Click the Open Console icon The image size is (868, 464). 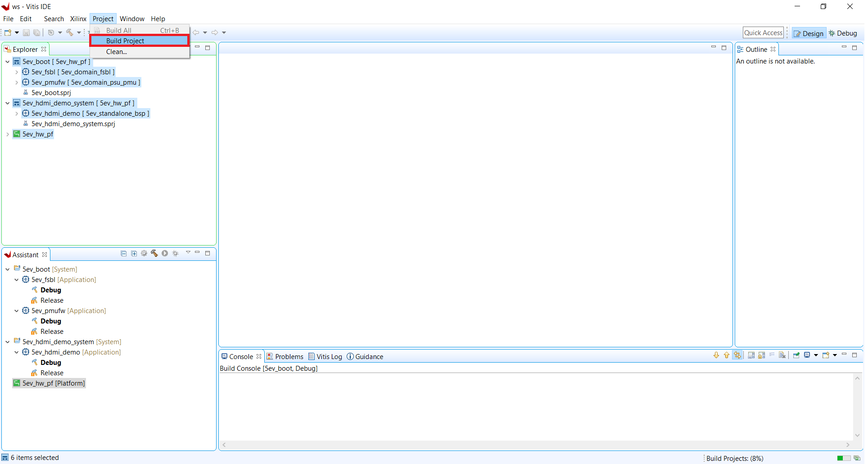826,355
